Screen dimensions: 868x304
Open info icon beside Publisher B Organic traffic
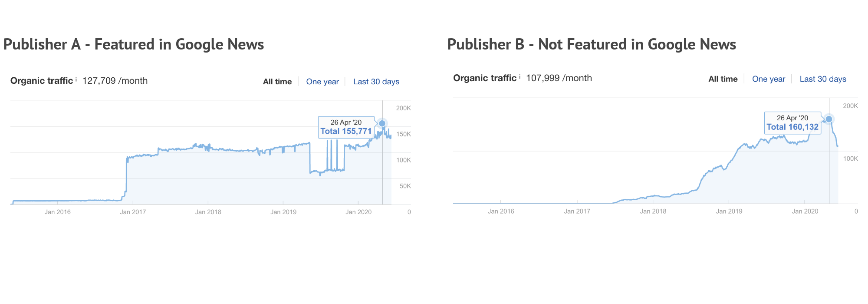(x=519, y=77)
